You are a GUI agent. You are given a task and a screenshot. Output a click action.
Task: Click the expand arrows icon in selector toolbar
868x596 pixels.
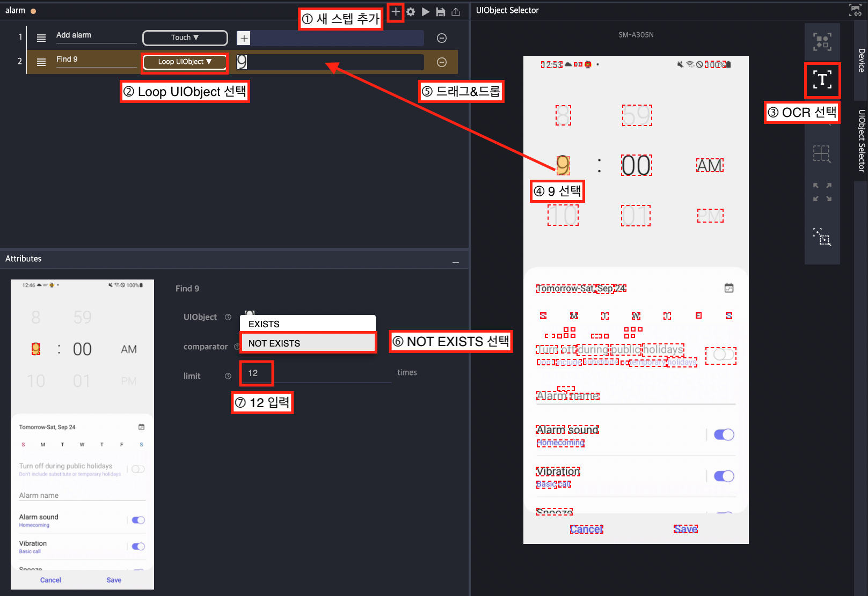pyautogui.click(x=822, y=192)
